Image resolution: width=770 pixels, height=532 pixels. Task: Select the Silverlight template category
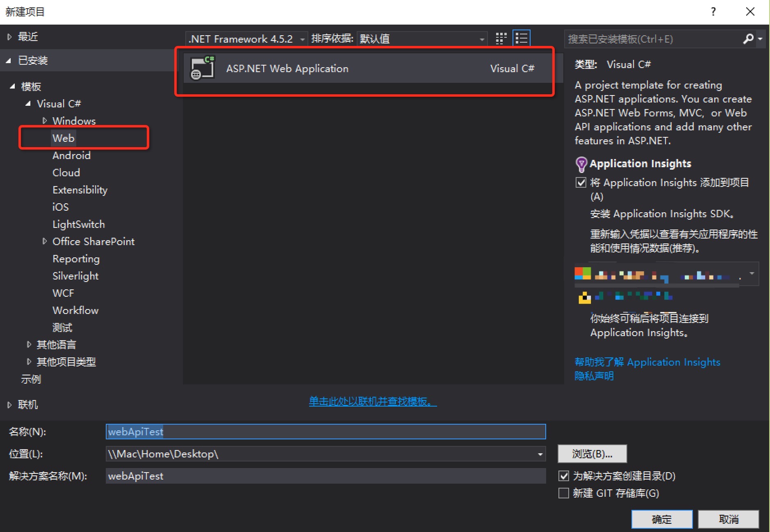point(75,276)
